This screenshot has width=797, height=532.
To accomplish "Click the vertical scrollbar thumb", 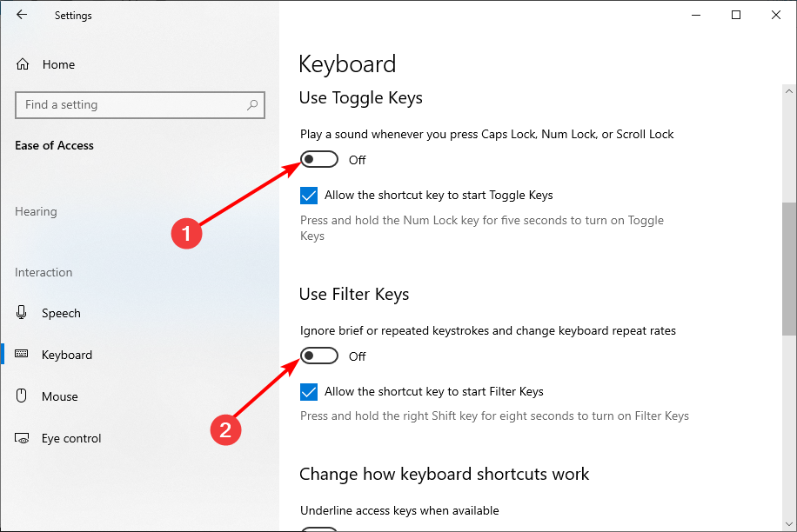I will [x=789, y=269].
